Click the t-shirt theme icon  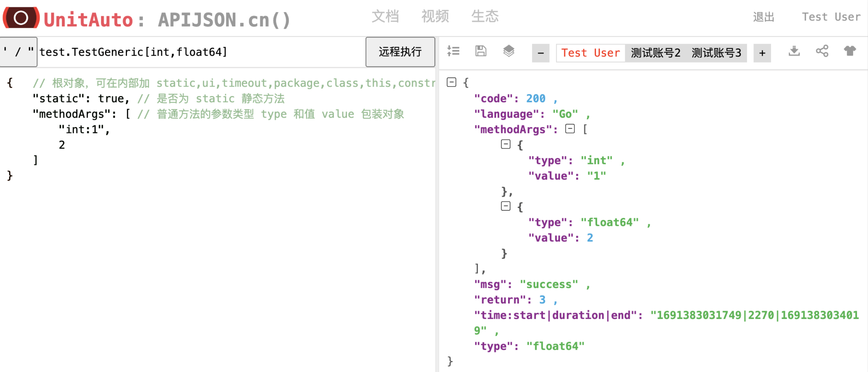point(850,51)
